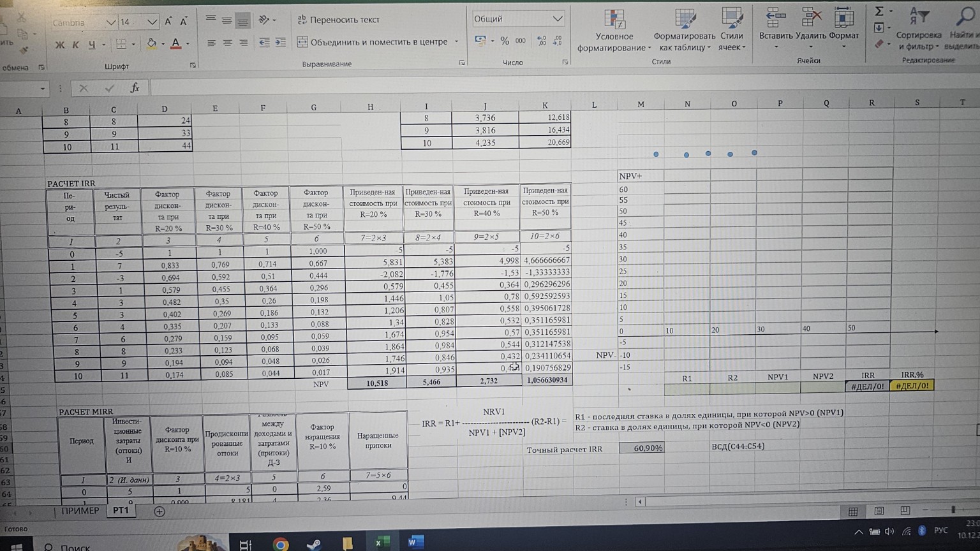The width and height of the screenshot is (980, 551).
Task: Click Increase Indent icon in alignment group
Action: pos(280,43)
